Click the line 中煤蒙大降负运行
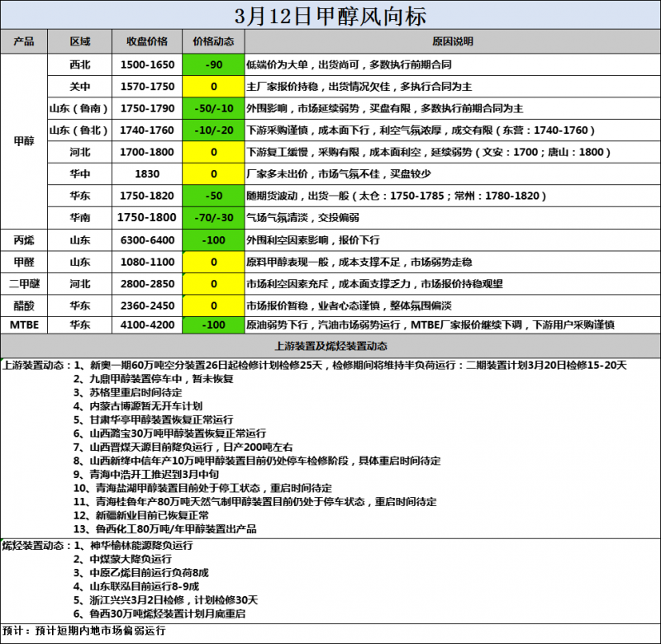The height and width of the screenshot is (644, 661). 122,559
